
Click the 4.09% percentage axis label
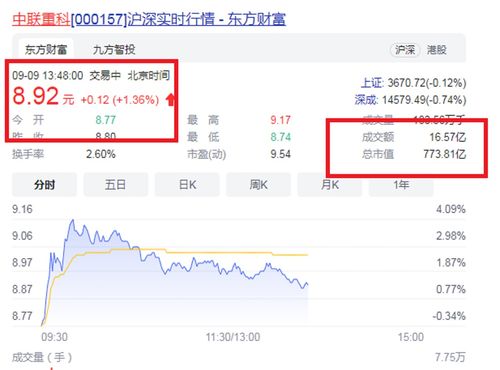tap(451, 209)
